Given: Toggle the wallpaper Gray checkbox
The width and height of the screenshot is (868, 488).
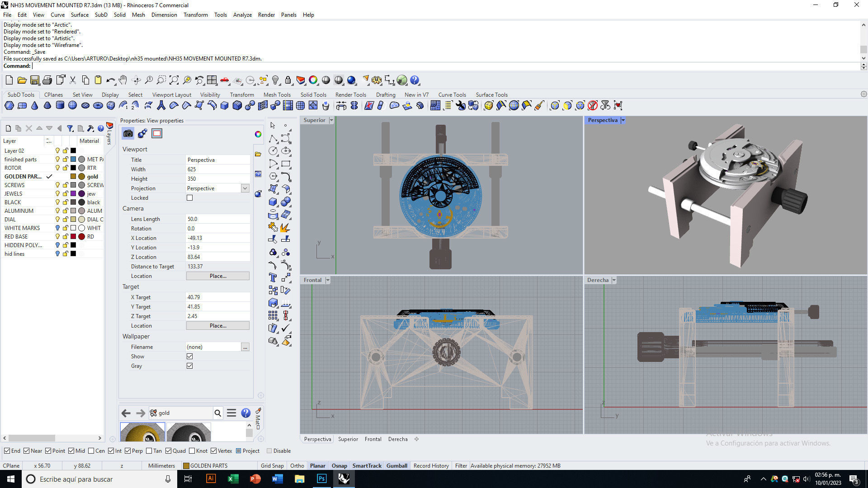Looking at the screenshot, I should [x=190, y=366].
